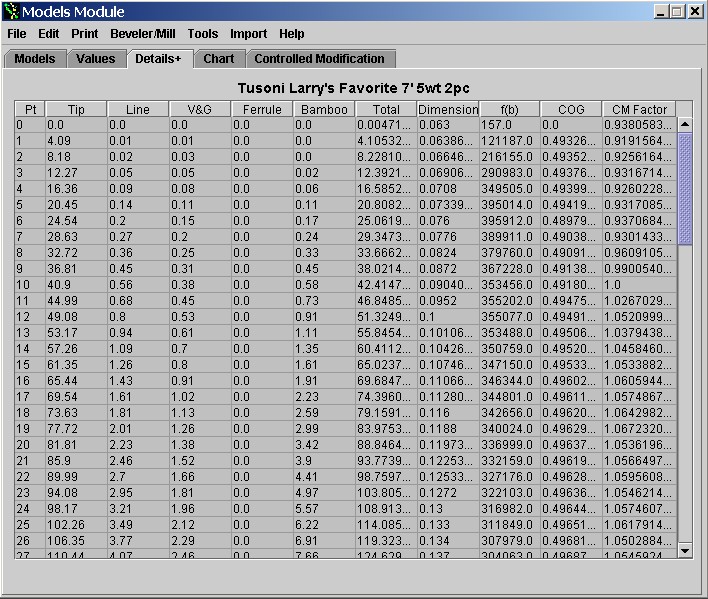Open the Beveler/Mill menu
Image resolution: width=708 pixels, height=599 pixels.
pyautogui.click(x=143, y=34)
